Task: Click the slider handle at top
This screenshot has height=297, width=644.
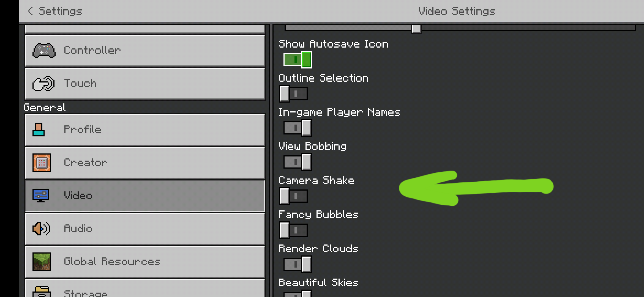Action: (x=416, y=29)
